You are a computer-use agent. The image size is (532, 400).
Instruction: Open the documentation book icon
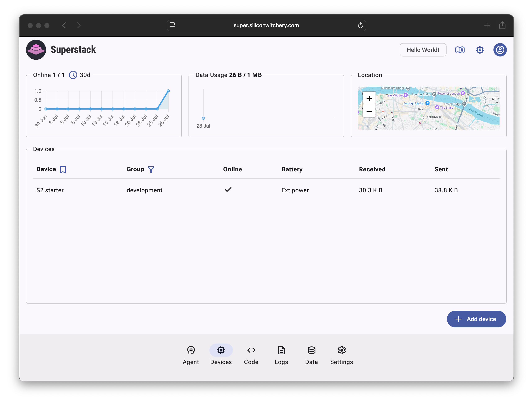coord(460,50)
